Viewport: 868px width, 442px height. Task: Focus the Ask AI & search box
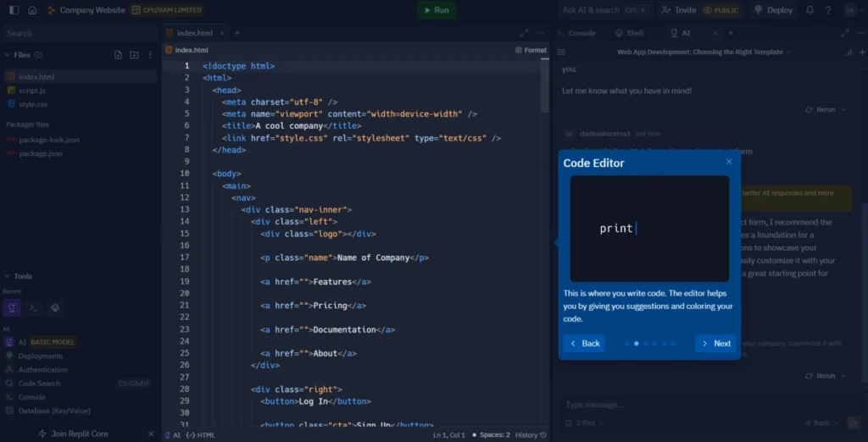tap(605, 10)
